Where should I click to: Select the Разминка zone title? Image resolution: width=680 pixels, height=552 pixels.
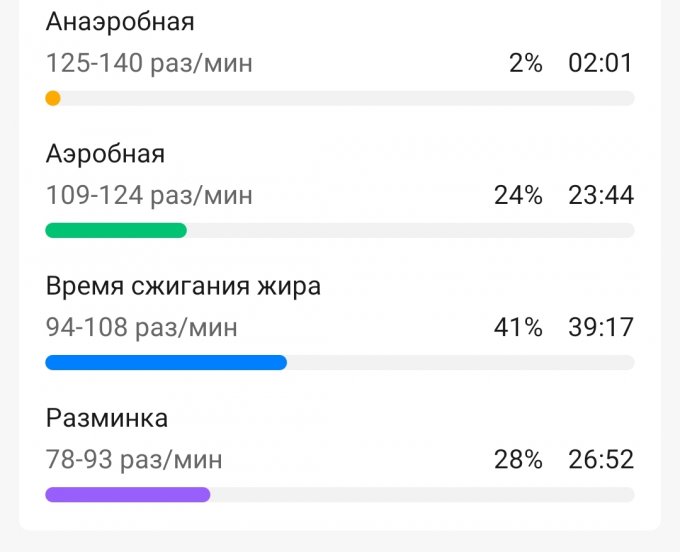pos(107,418)
